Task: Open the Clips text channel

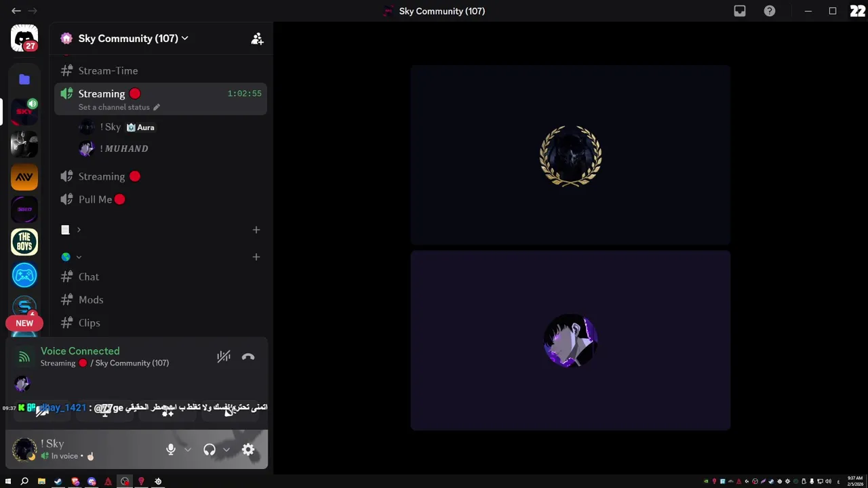Action: [161, 323]
